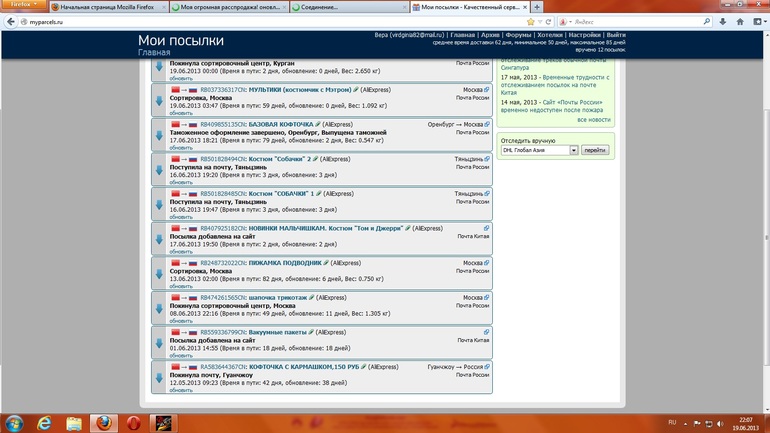Open the Форумы menu item
770x433 pixels.
(x=518, y=35)
